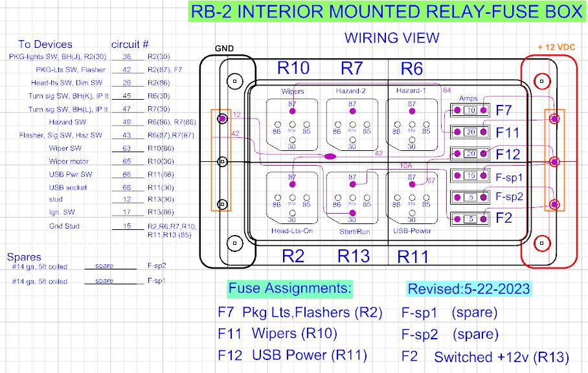Viewport: 588px width, 373px height.
Task: Click the F2 Switched +12v (R13) assignment
Action: coord(485,357)
